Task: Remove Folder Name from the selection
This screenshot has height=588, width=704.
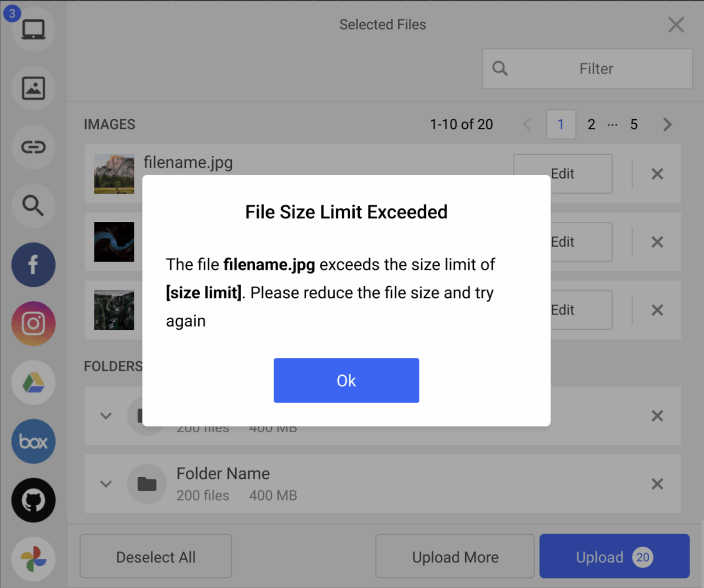Action: [x=657, y=484]
